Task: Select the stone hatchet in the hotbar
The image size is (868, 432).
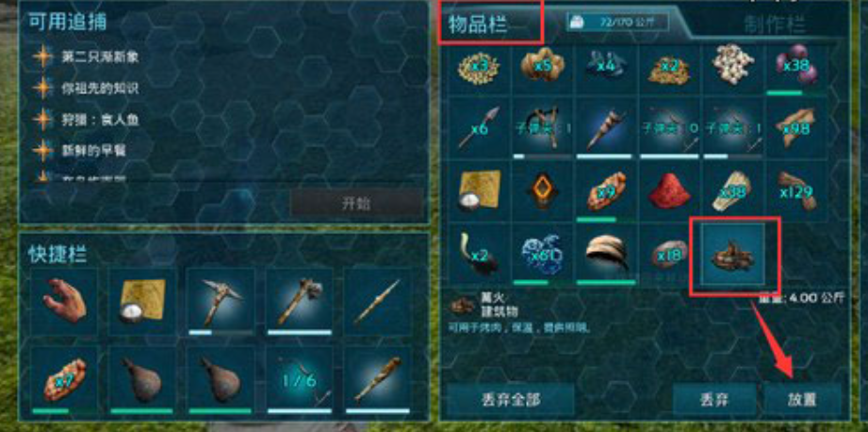Action: pos(299,302)
